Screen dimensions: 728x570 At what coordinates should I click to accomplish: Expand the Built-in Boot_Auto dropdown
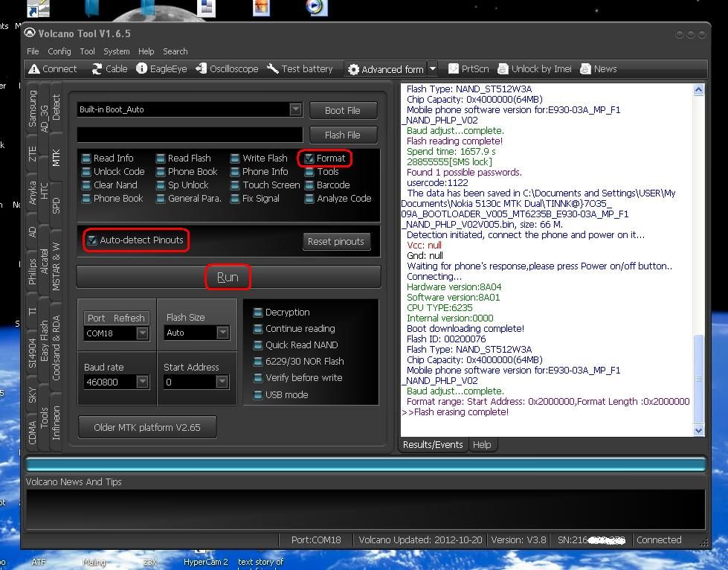tap(295, 109)
